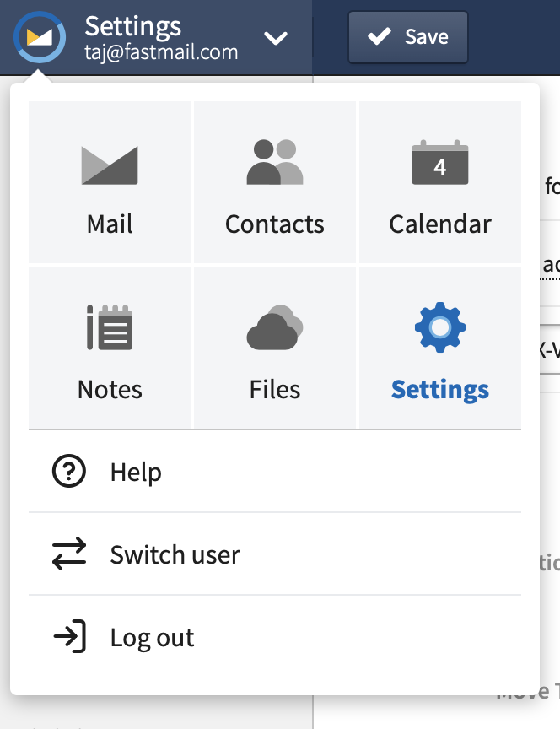Click the Switch user arrows icon
Image resolution: width=560 pixels, height=729 pixels.
69,553
